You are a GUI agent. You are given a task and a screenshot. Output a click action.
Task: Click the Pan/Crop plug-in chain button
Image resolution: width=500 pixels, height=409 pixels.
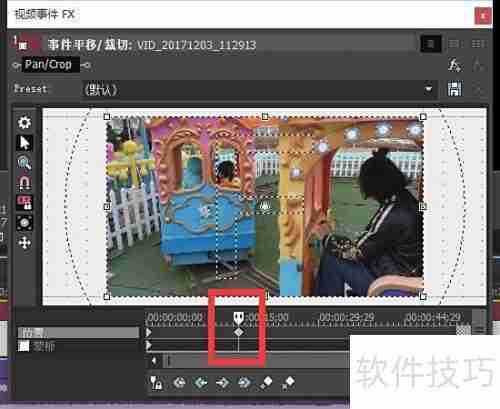[51, 64]
